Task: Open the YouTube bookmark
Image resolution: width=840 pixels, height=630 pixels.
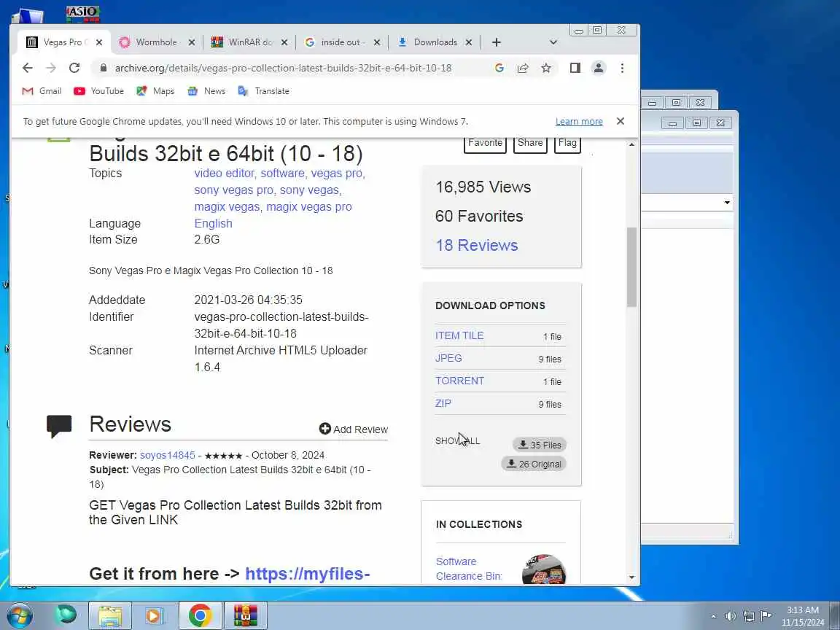Action: pyautogui.click(x=98, y=91)
